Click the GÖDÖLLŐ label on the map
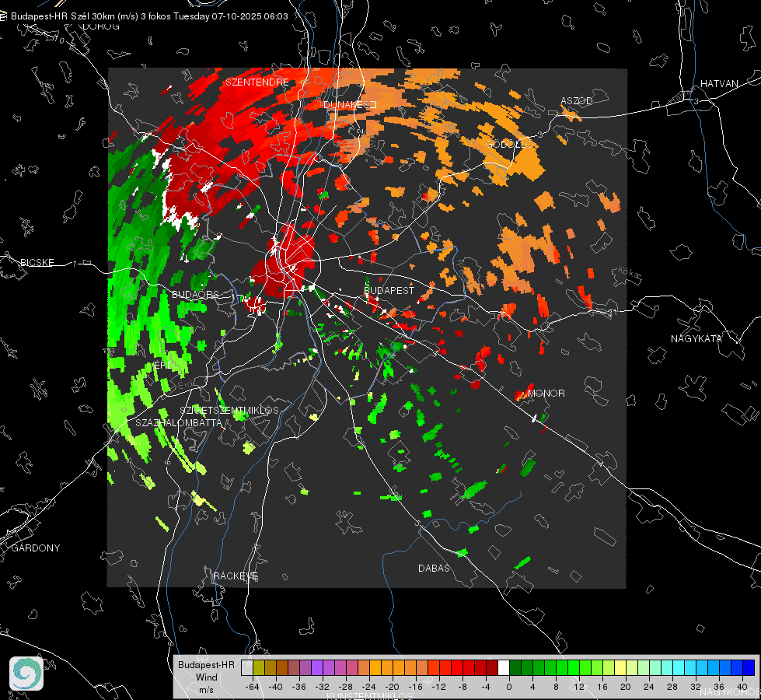The width and height of the screenshot is (761, 700). pyautogui.click(x=509, y=144)
